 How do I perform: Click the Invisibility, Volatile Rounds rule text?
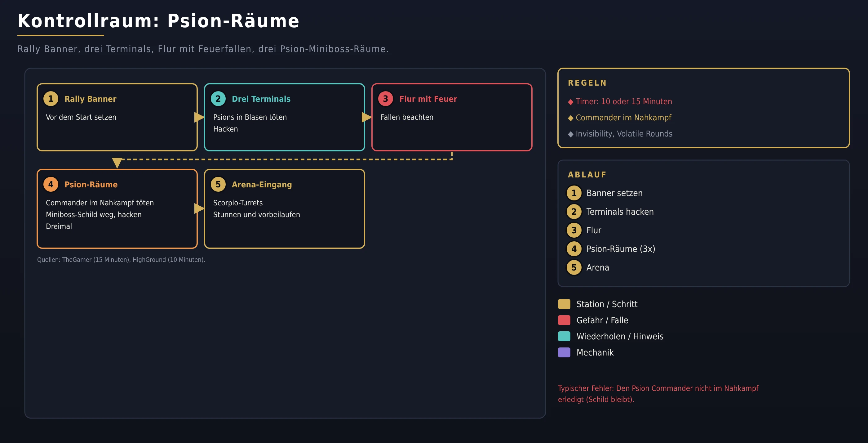point(624,134)
